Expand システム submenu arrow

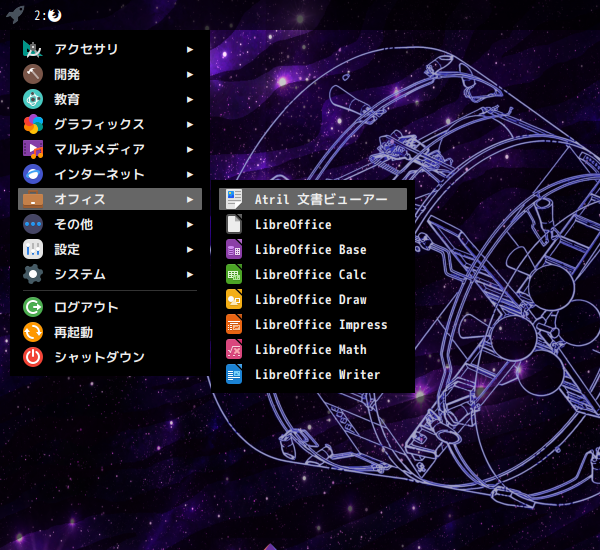tap(190, 274)
